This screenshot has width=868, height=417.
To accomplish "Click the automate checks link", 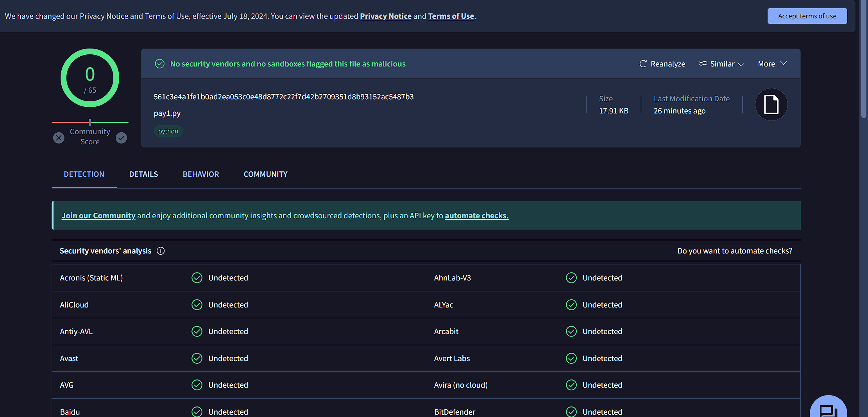I will pyautogui.click(x=476, y=216).
